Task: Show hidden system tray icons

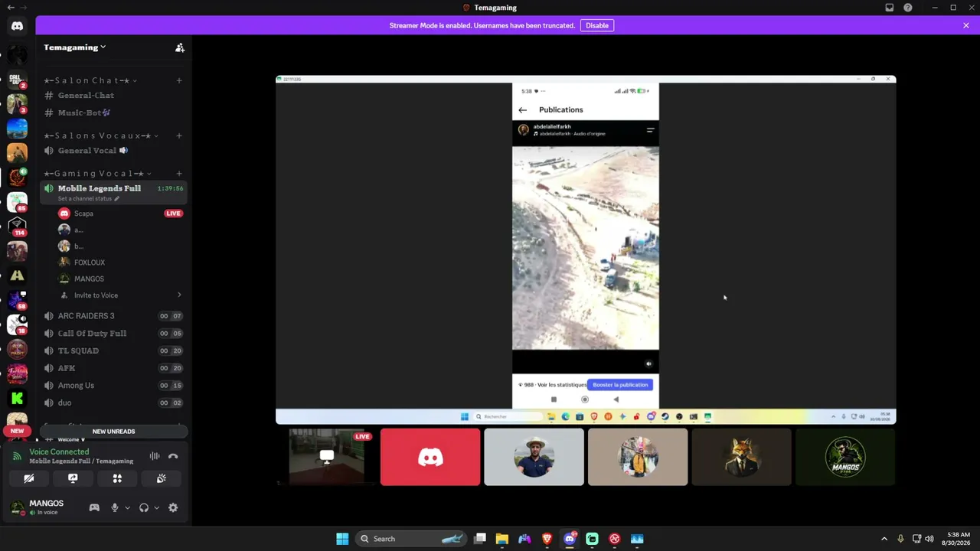Action: [x=884, y=539]
